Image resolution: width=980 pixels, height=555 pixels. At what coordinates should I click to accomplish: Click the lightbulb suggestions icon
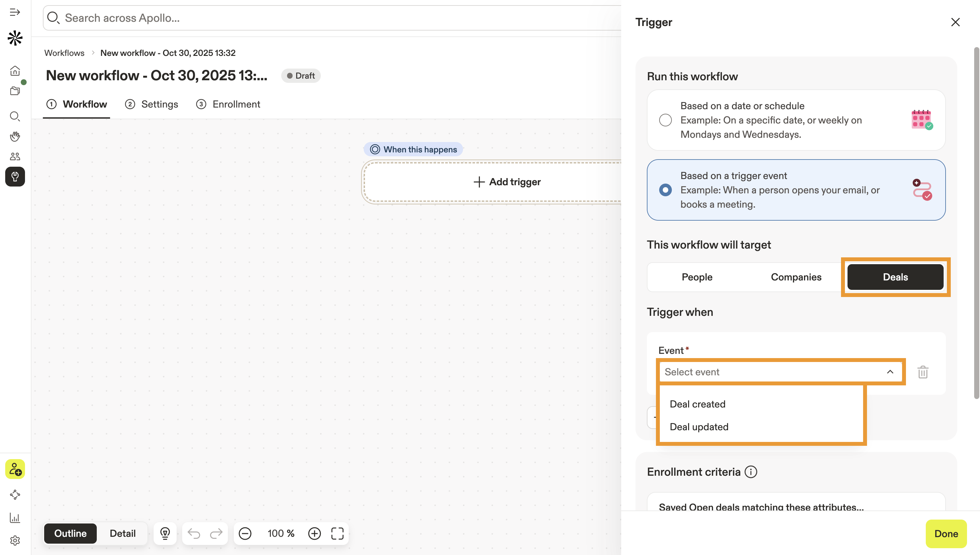[x=165, y=533]
